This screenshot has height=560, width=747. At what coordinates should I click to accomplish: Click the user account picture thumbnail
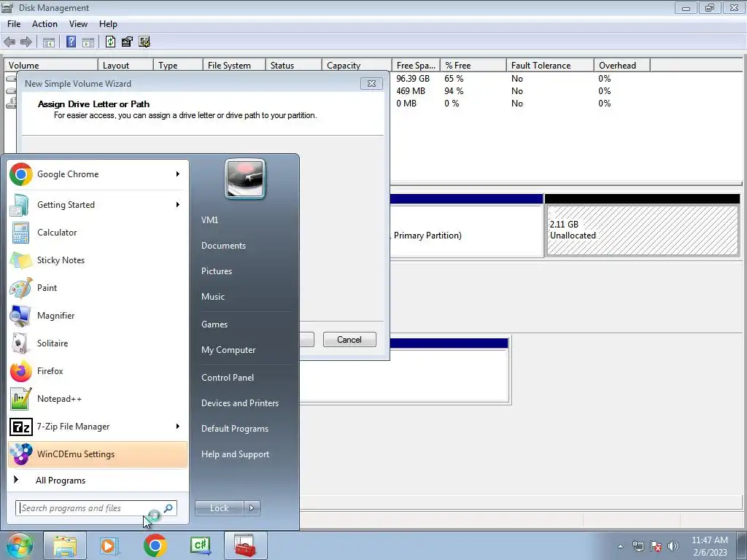[x=245, y=179]
